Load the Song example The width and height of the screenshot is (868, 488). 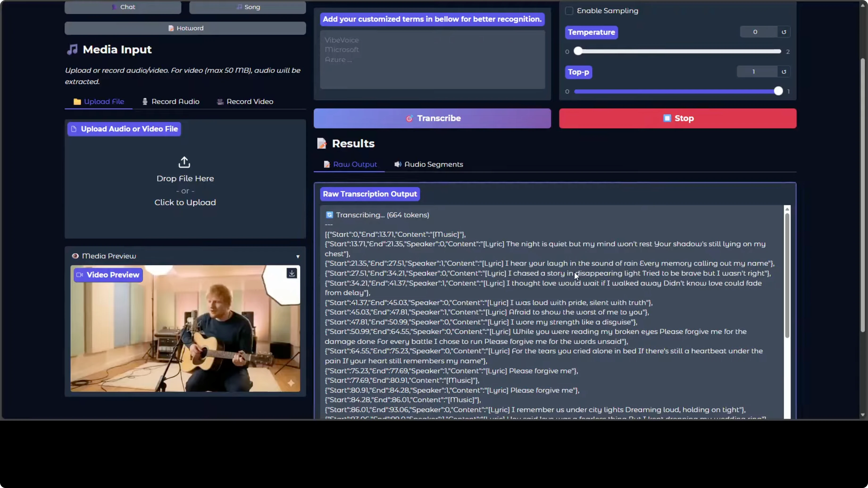click(x=248, y=7)
